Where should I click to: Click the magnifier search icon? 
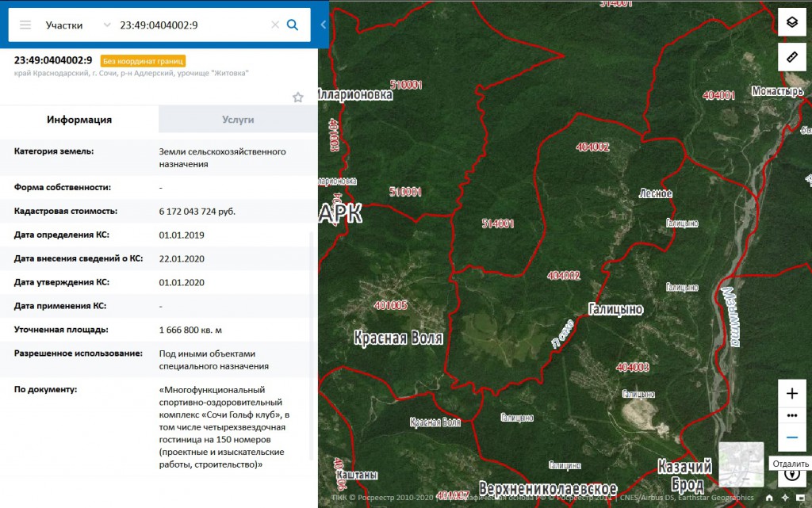293,25
